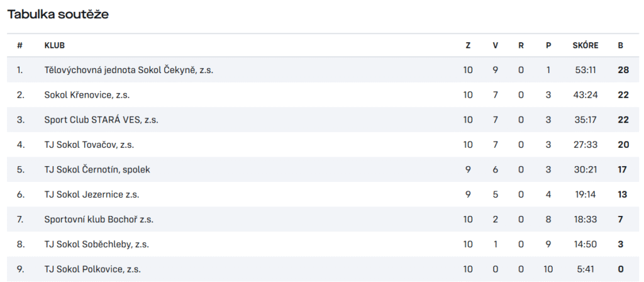Open Sokol Křenovice, z.s. club page
The height and width of the screenshot is (282, 644).
[87, 95]
